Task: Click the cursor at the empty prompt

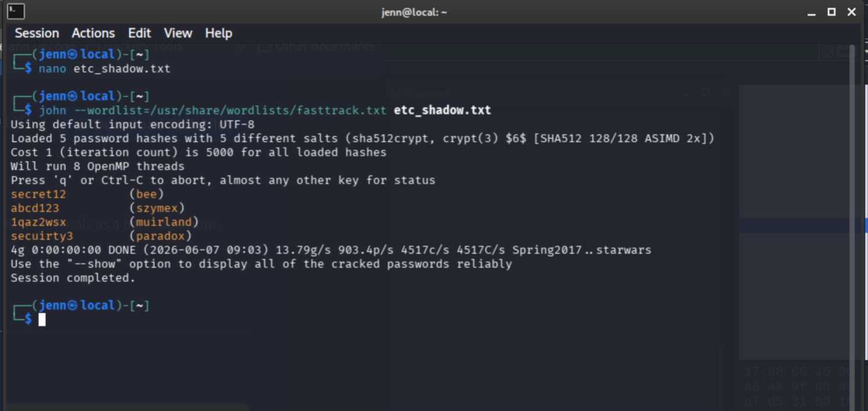Action: coord(42,319)
